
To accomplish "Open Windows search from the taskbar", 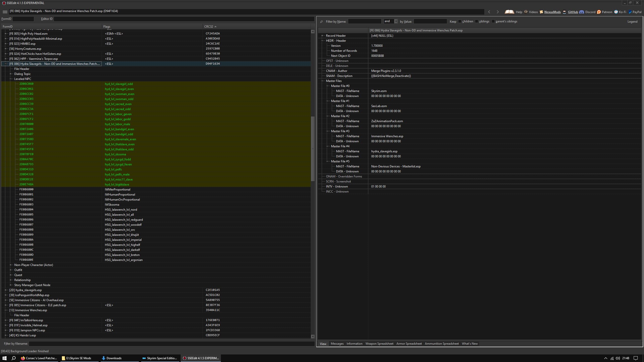I will (14, 358).
